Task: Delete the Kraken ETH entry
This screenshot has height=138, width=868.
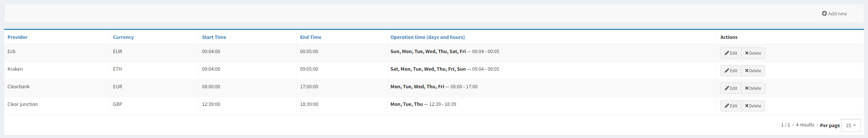Action: pos(753,71)
